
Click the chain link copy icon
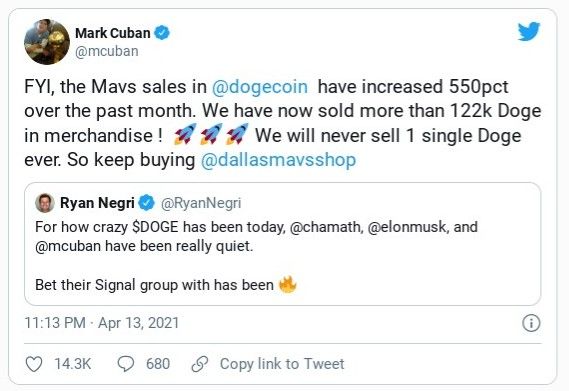tap(200, 364)
